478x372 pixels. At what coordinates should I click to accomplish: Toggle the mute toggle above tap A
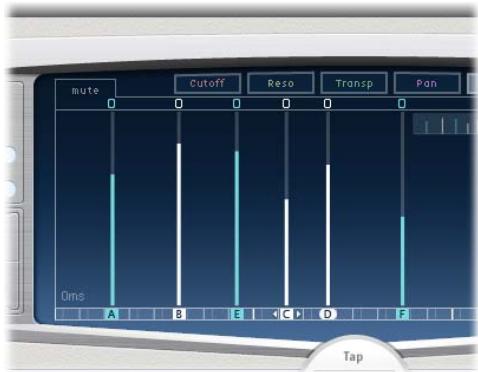point(112,104)
